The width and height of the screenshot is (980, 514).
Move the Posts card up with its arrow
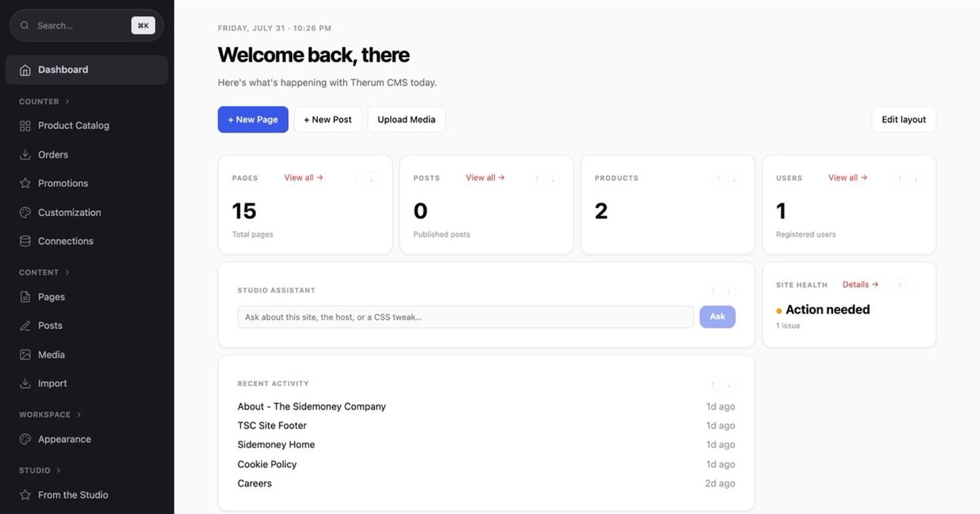[537, 179]
